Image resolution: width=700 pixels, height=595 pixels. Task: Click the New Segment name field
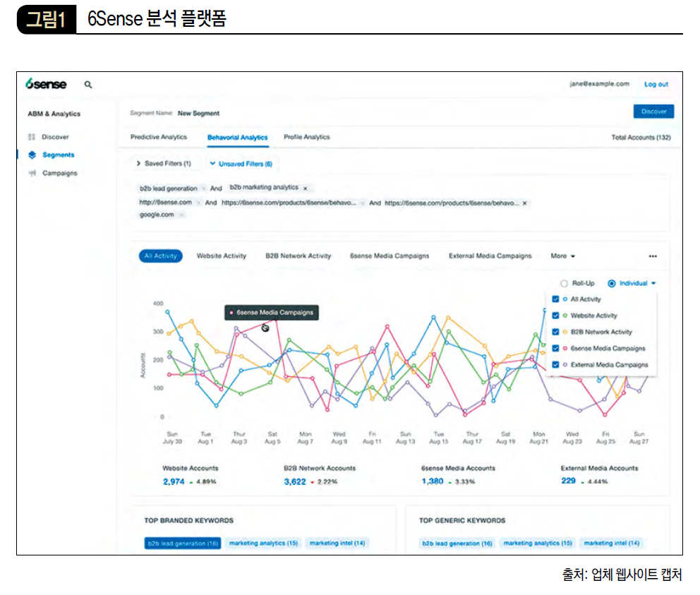pos(199,114)
